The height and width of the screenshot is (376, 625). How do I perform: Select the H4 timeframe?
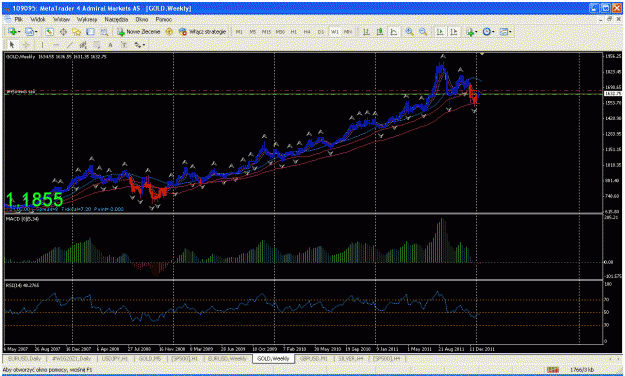[x=307, y=32]
